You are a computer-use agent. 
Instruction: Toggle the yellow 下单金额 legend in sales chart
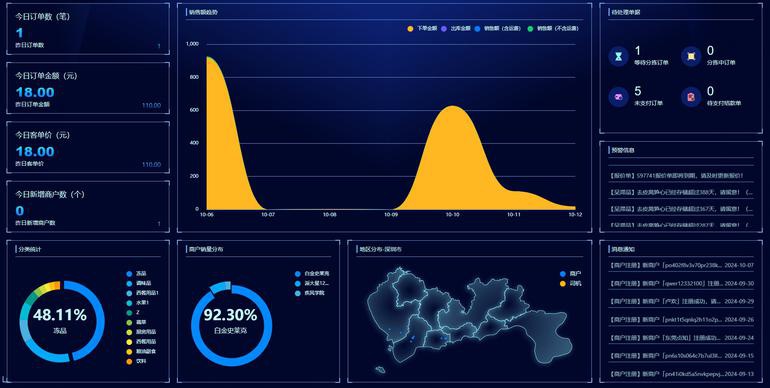[x=422, y=29]
